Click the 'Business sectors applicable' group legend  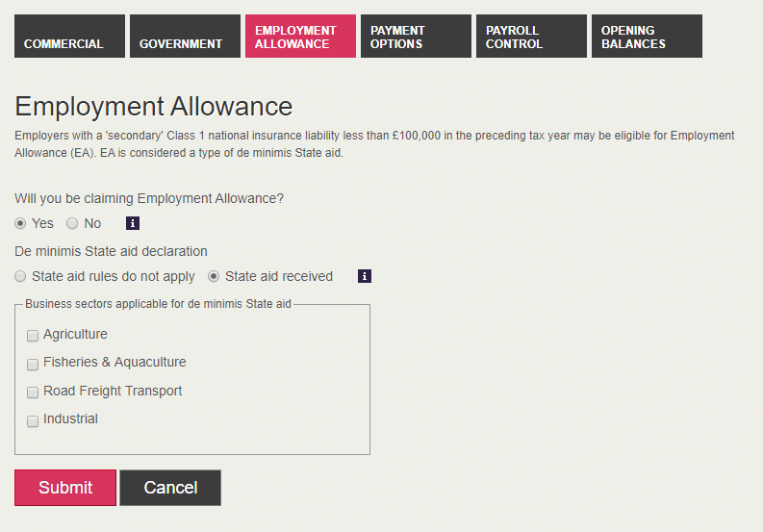point(158,304)
